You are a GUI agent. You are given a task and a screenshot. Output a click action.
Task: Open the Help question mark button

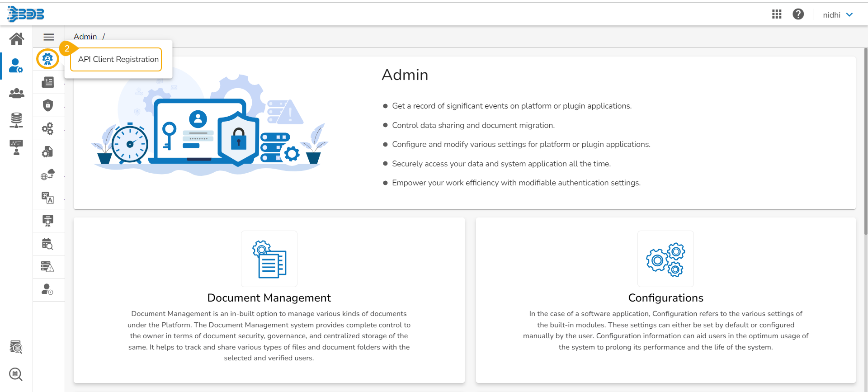coord(798,14)
